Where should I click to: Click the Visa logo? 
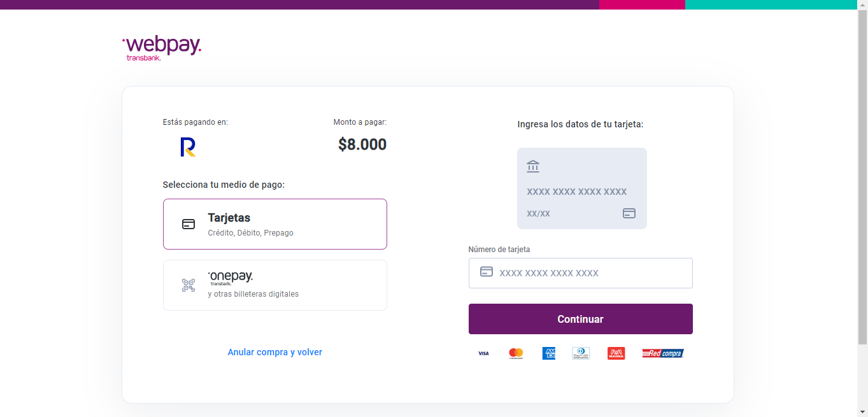click(483, 353)
